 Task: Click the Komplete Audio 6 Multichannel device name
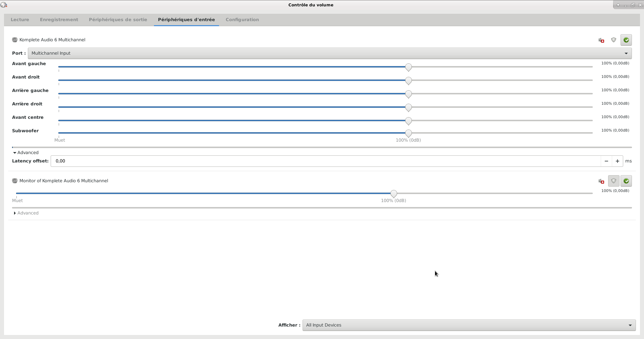click(52, 40)
